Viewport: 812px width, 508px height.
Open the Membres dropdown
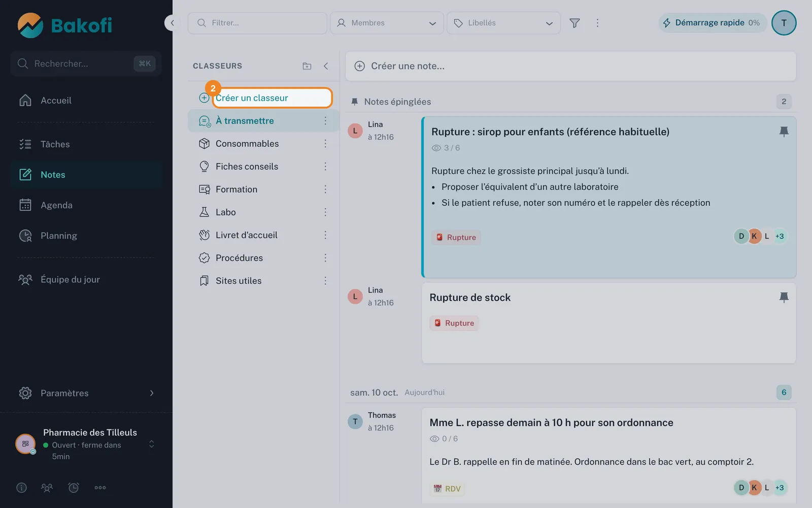coord(387,23)
